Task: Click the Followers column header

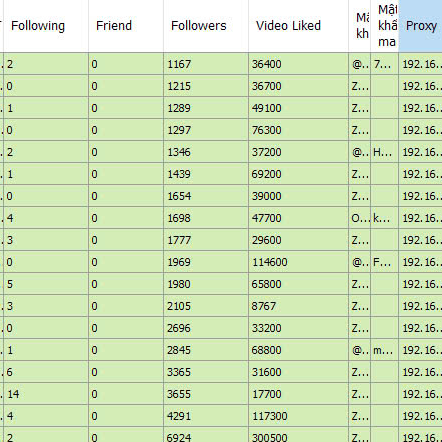Action: [206, 26]
